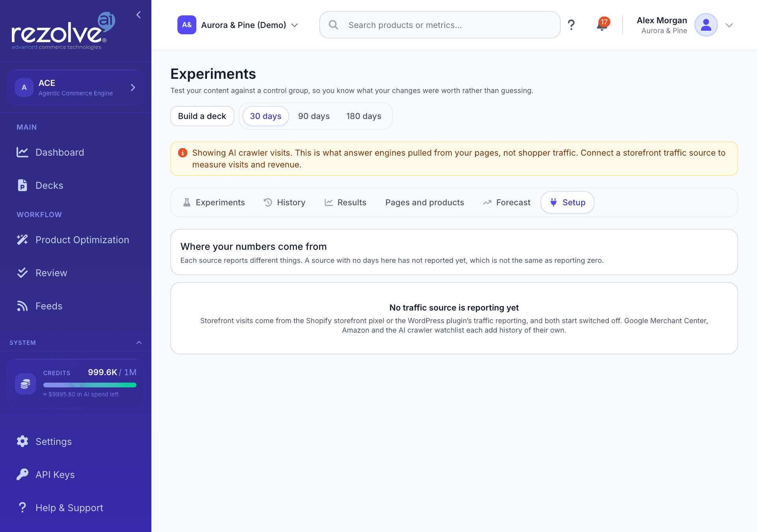
Task: Click the Settings gear icon
Action: (22, 441)
